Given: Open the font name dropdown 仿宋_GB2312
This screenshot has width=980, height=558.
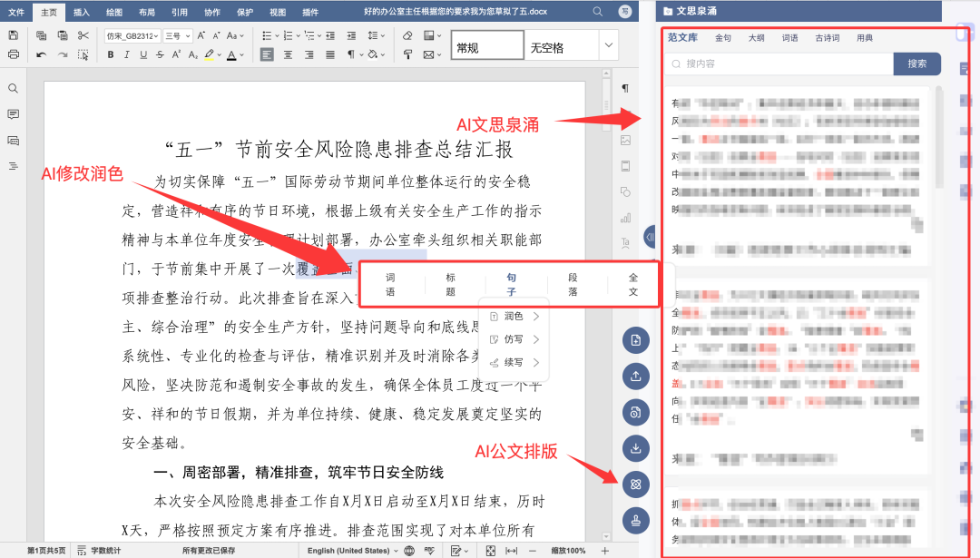Looking at the screenshot, I should [132, 35].
